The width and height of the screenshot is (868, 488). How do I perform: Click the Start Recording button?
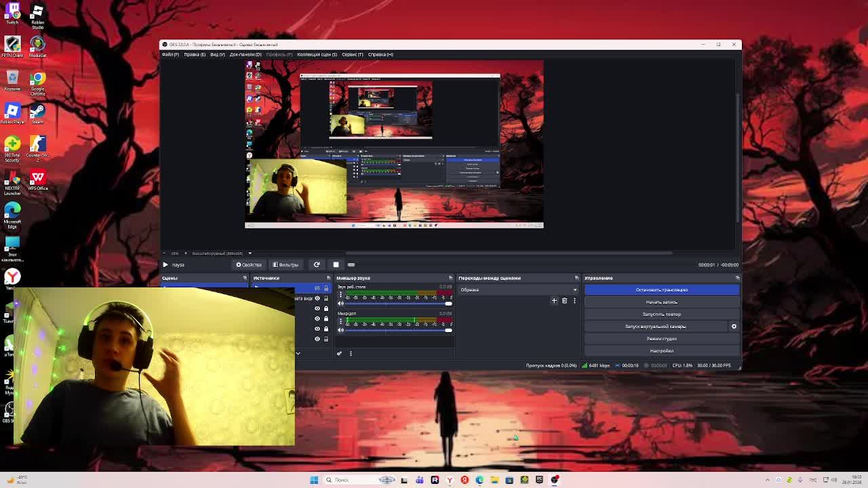(x=662, y=302)
